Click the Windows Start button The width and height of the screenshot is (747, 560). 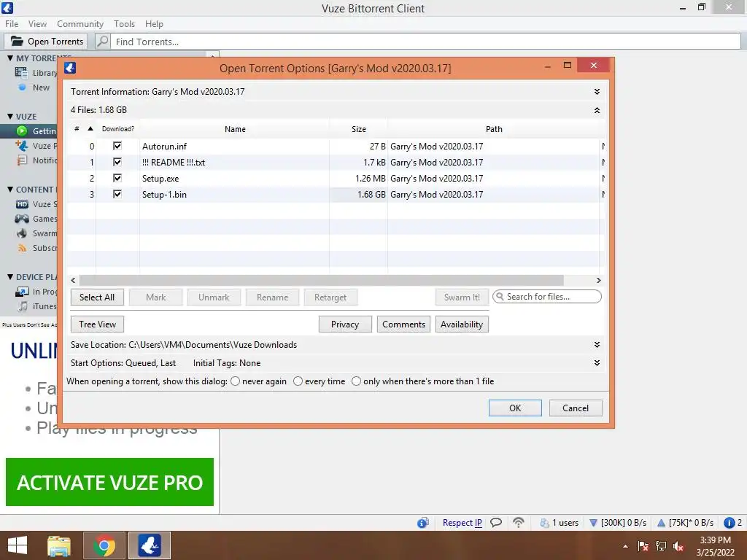18,545
